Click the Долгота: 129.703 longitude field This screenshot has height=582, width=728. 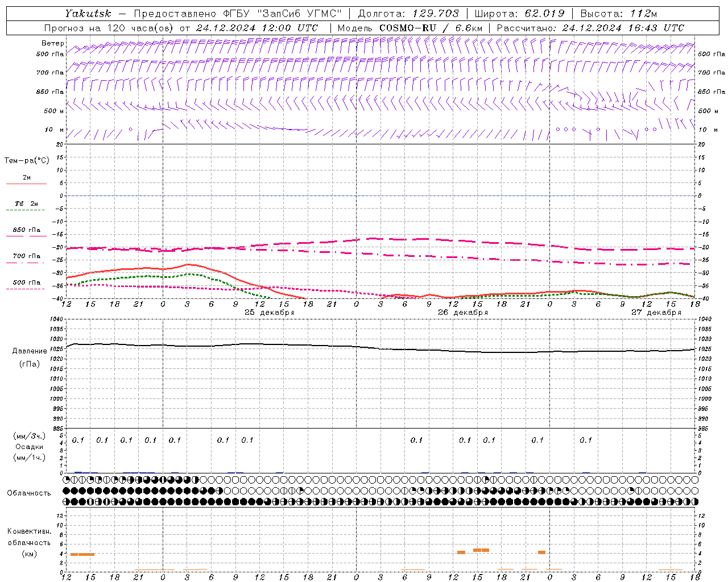(x=408, y=13)
